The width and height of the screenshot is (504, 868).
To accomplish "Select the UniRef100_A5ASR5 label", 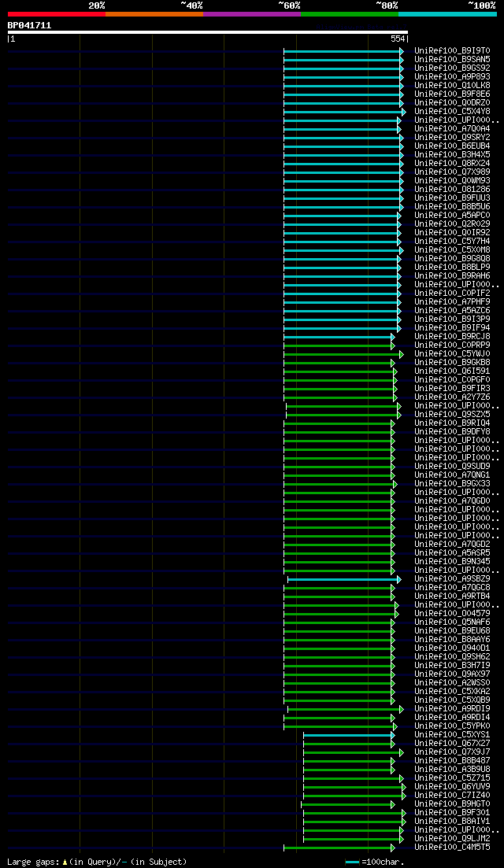I will coord(452,552).
